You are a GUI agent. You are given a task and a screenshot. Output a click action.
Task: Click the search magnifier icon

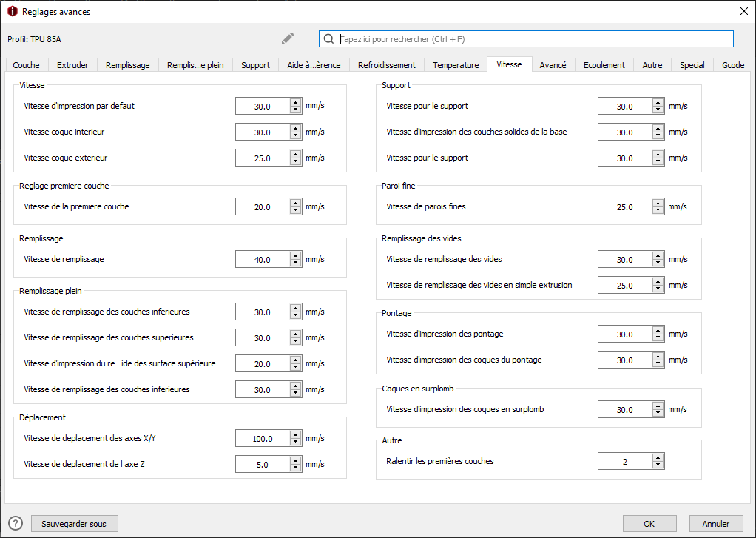point(328,38)
